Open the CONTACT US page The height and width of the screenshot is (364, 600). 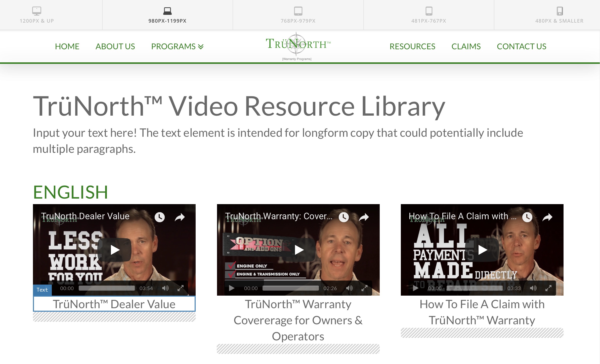tap(522, 47)
